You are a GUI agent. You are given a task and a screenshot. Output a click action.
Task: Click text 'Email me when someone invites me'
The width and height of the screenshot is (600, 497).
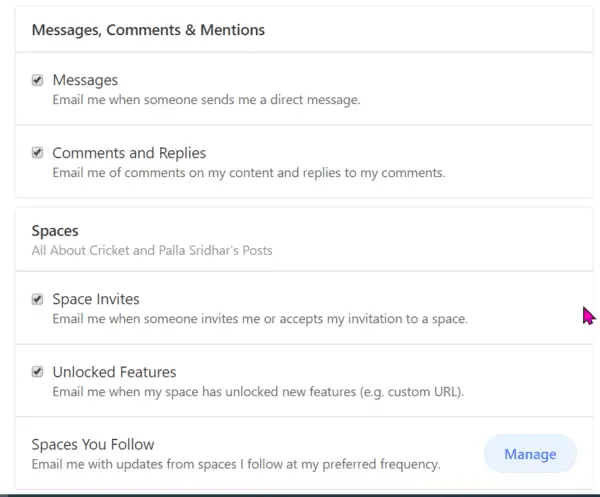click(156, 319)
